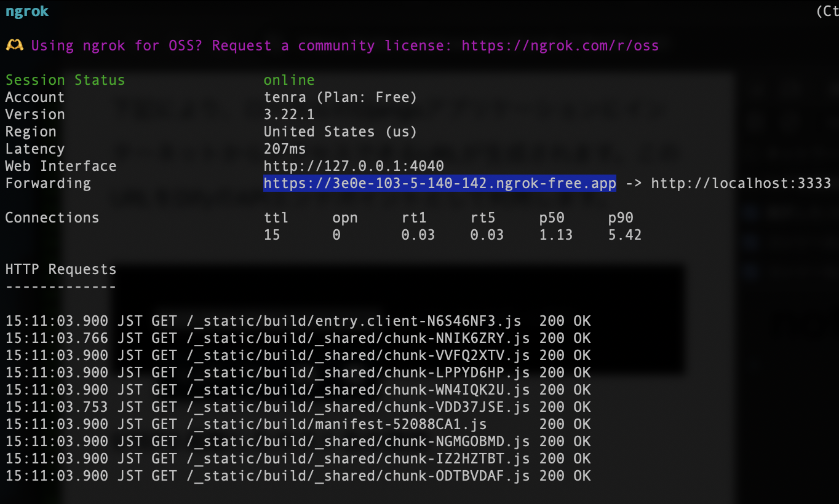Open the https://ngrok.com/r/oss community license link
Image resolution: width=839 pixels, height=504 pixels.
tap(560, 46)
